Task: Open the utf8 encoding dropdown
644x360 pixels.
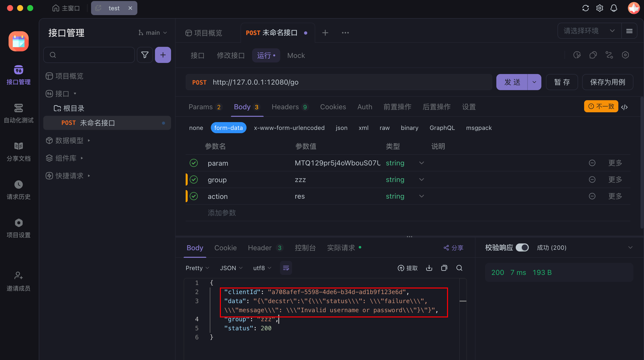Action: tap(262, 268)
